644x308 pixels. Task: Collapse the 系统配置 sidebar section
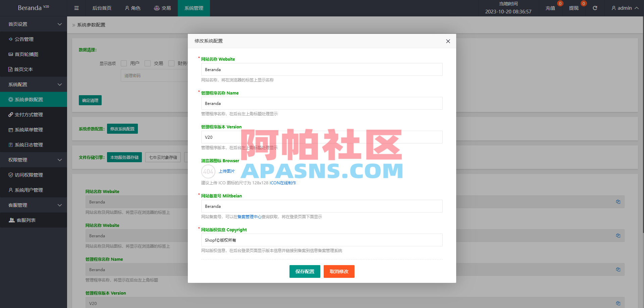coord(34,84)
